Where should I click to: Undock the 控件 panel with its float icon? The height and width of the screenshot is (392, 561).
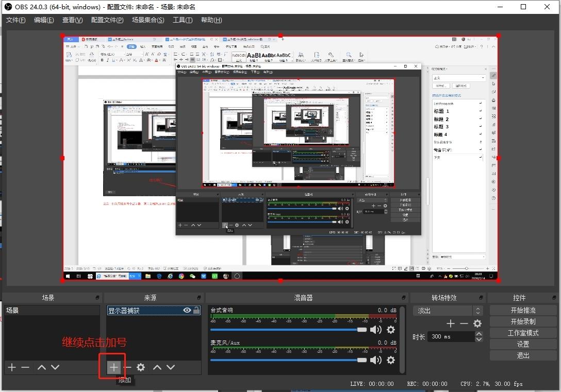tap(554, 298)
